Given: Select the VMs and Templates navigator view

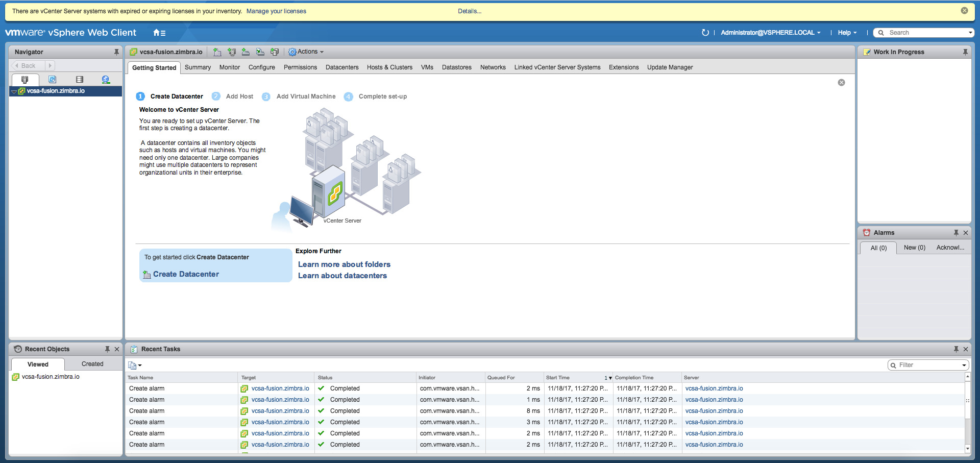Looking at the screenshot, I should coord(52,80).
